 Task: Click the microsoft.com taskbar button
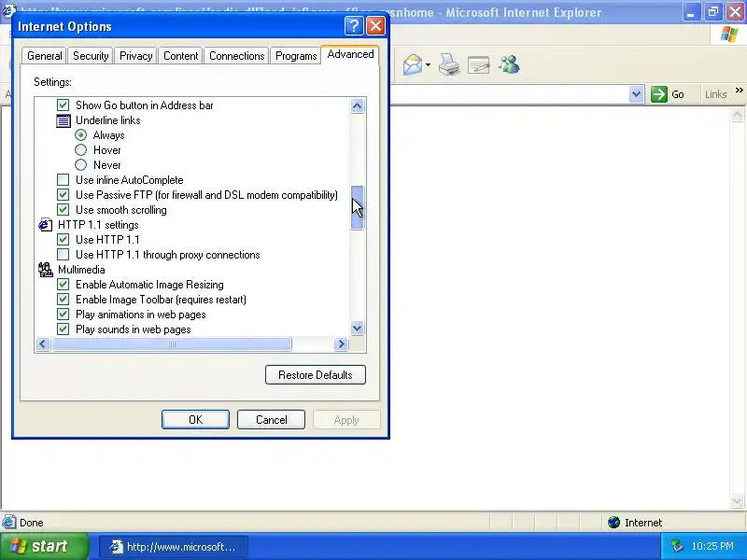pos(175,547)
